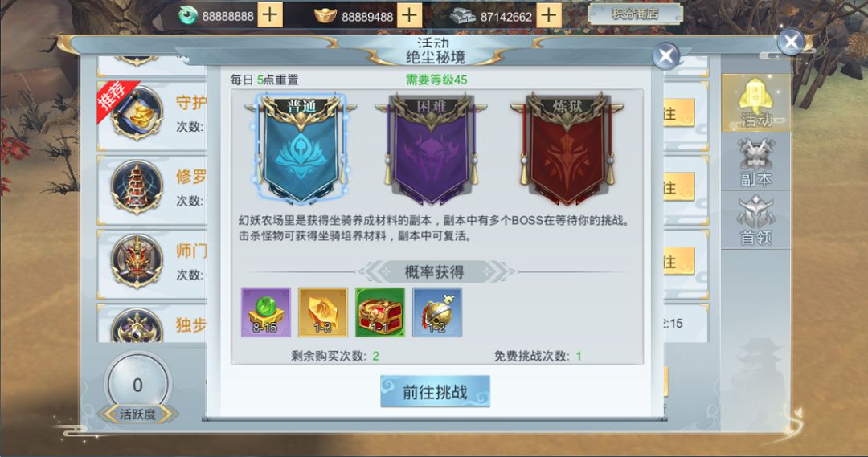This screenshot has height=457, width=868.
Task: Switch to the 副本 side tab
Action: 755,161
